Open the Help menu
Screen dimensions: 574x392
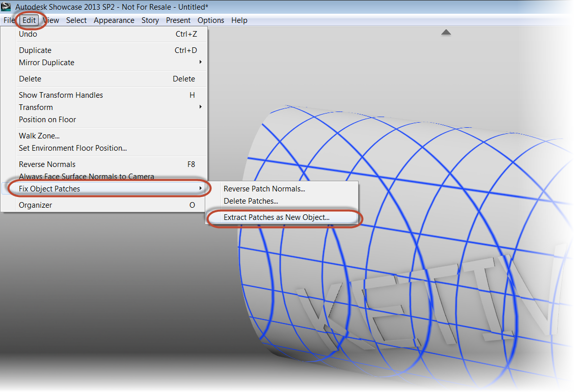[x=239, y=20]
